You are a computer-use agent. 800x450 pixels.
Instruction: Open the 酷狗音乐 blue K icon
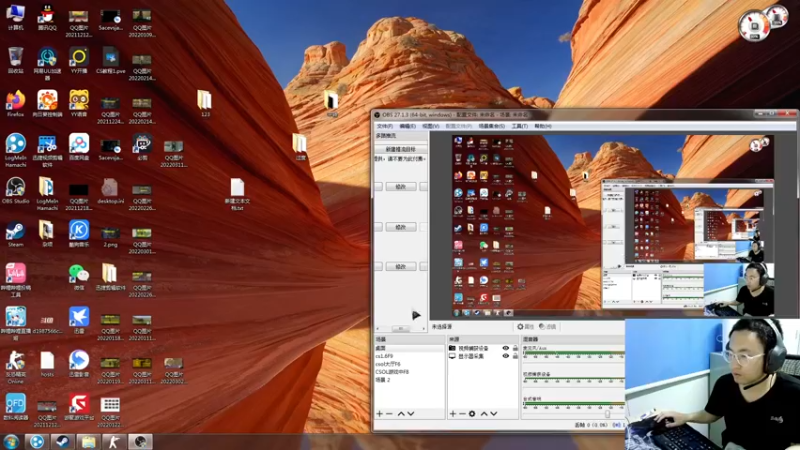pyautogui.click(x=79, y=234)
